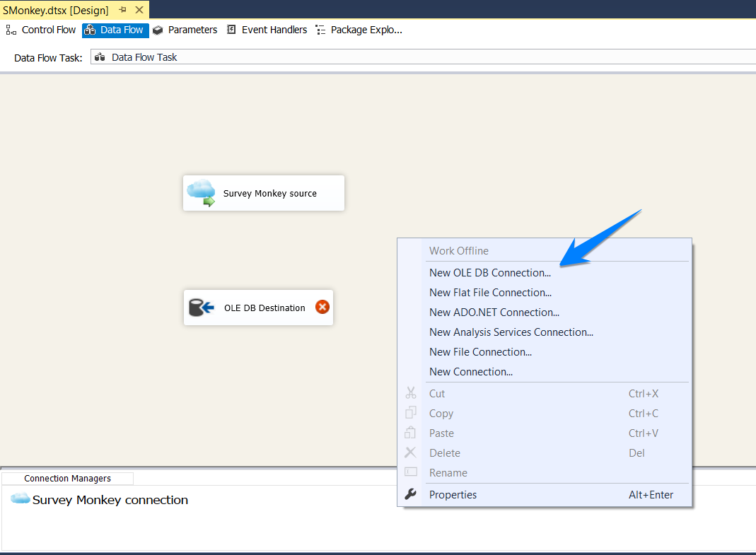Click the Connection Managers panel tab

pos(67,478)
